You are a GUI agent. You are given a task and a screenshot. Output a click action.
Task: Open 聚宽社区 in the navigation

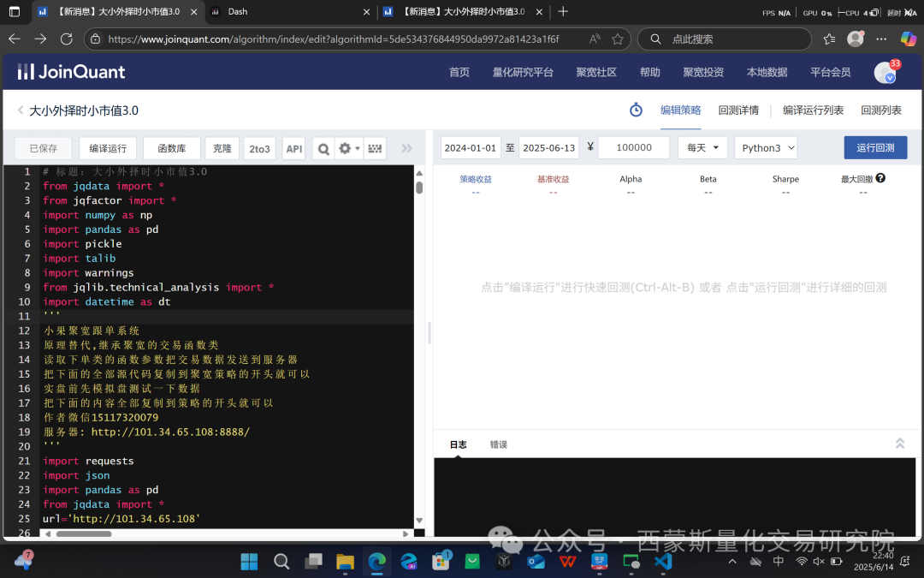coord(596,72)
